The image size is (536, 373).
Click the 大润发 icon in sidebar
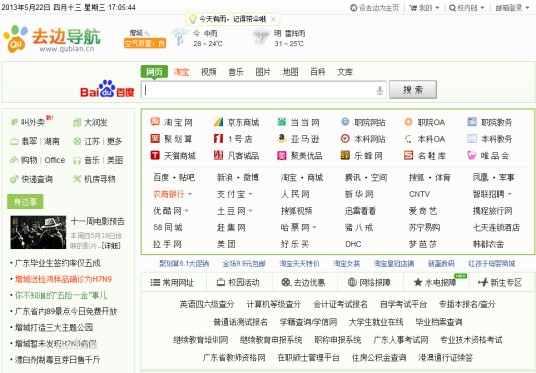click(x=77, y=122)
